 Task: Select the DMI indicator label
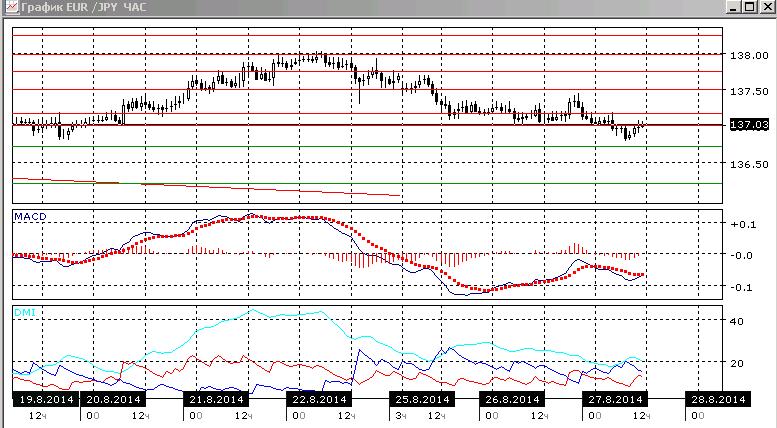(x=25, y=313)
